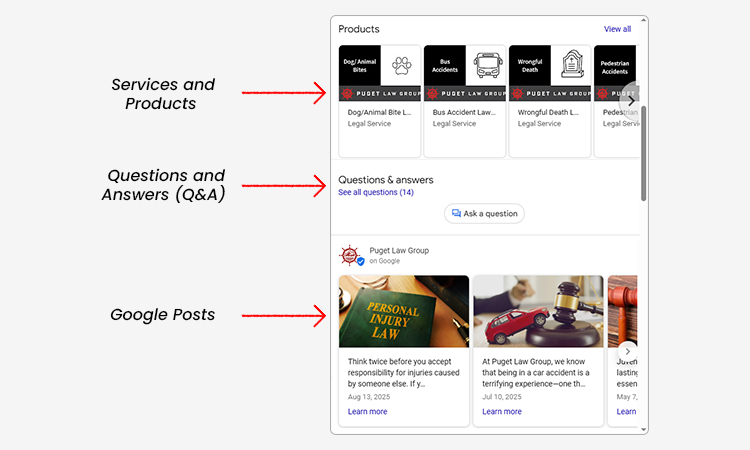Select the Bus Accident Law product title
This screenshot has width=750, height=450.
463,113
